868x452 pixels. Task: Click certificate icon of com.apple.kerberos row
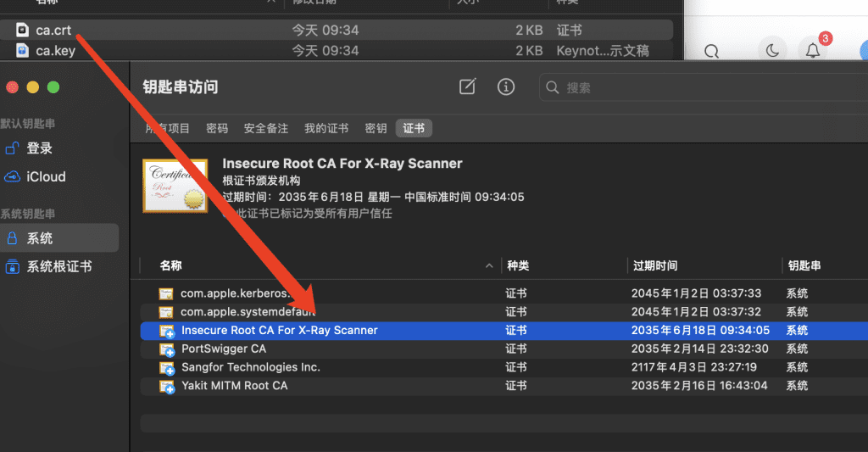(166, 293)
